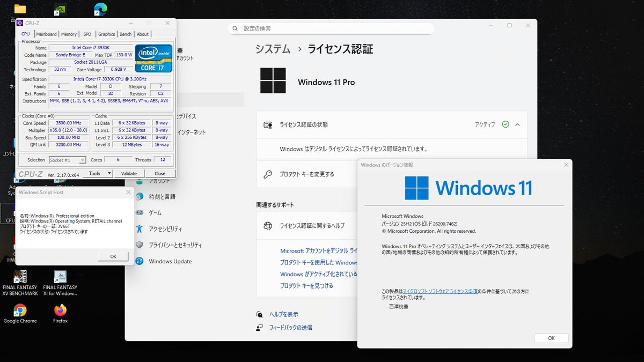This screenshot has height=362, width=644.
Task: Click the Windows logo beside Windows 11 Pro
Action: [273, 82]
